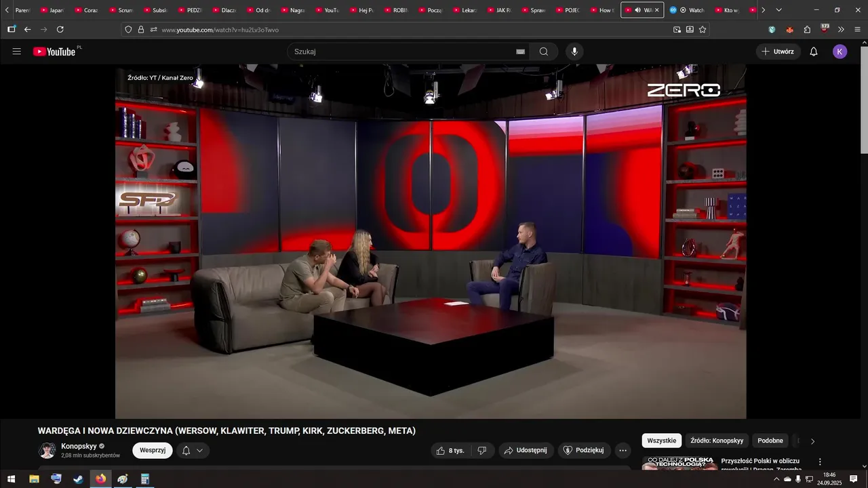The height and width of the screenshot is (488, 868).
Task: Click the Utwórz create button
Action: coord(778,52)
